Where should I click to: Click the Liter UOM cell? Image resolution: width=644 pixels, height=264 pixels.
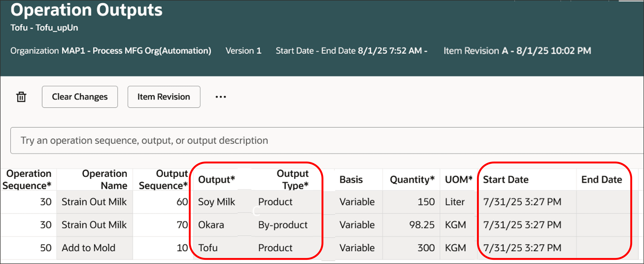click(x=455, y=202)
